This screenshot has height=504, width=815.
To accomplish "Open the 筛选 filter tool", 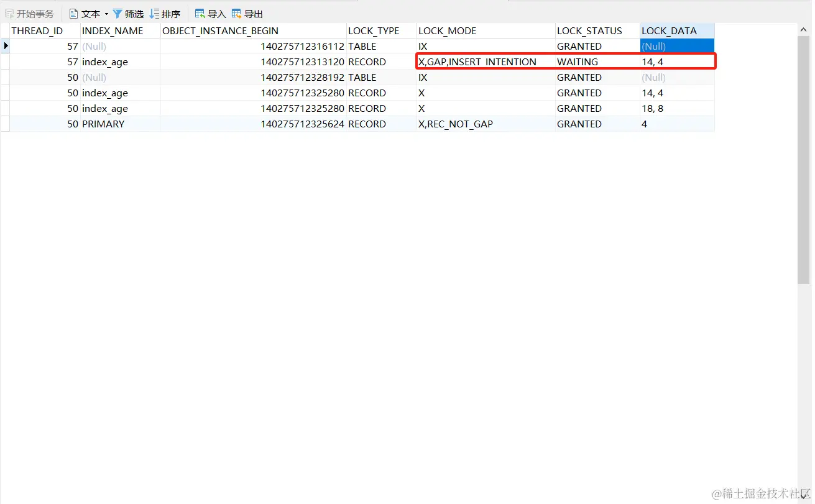I will tap(128, 14).
